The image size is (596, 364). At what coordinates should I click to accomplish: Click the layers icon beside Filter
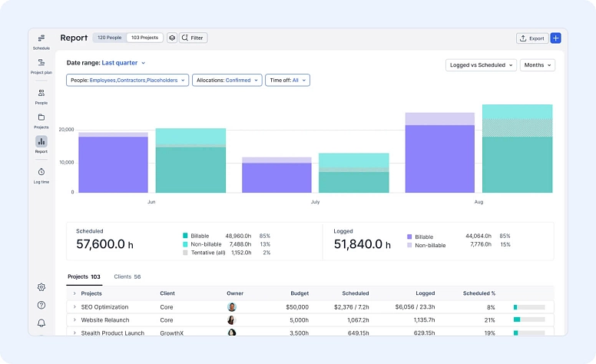click(x=172, y=38)
